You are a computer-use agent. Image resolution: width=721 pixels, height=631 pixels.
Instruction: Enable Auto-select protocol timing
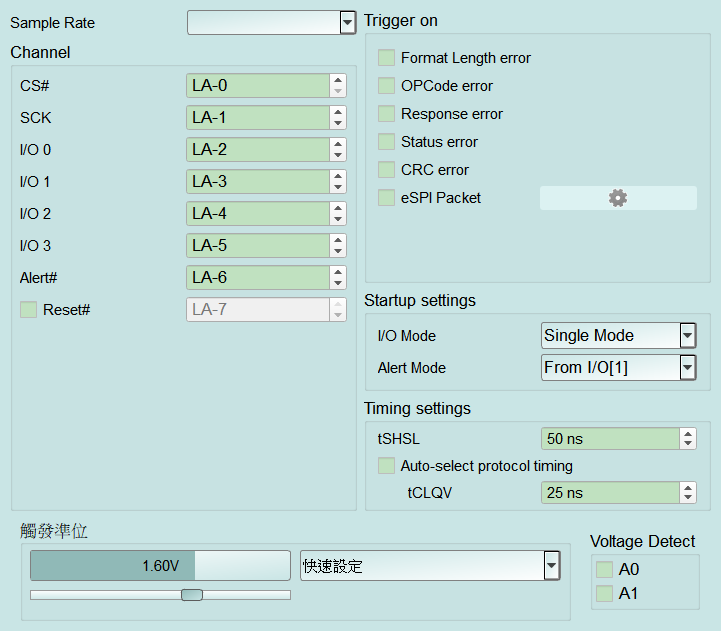(386, 465)
